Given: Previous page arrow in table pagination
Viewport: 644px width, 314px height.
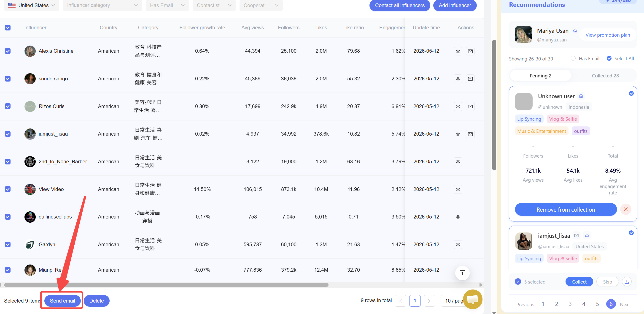Looking at the screenshot, I should click(401, 301).
